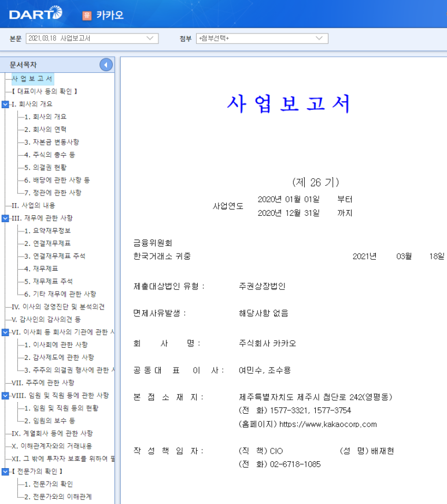Open 【 전문가의 확인 】 entry

pyautogui.click(x=37, y=472)
